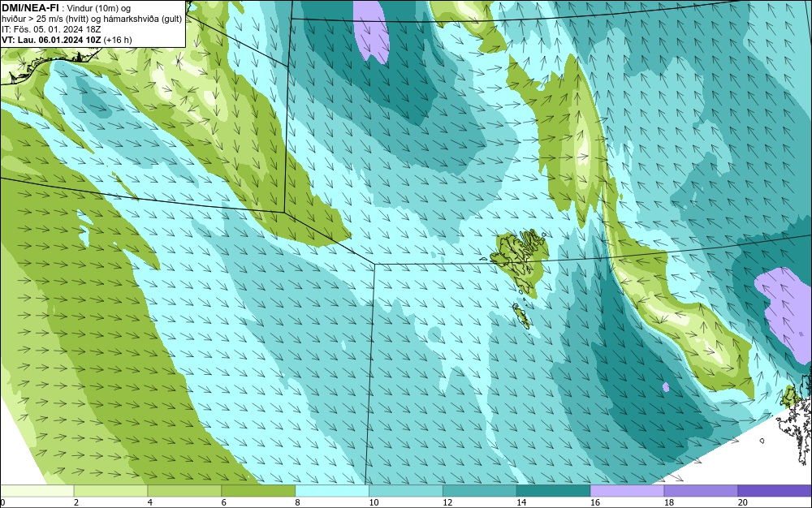The width and height of the screenshot is (812, 508).
Task: Click the main Faroe Islands outline on map
Action: point(520,261)
